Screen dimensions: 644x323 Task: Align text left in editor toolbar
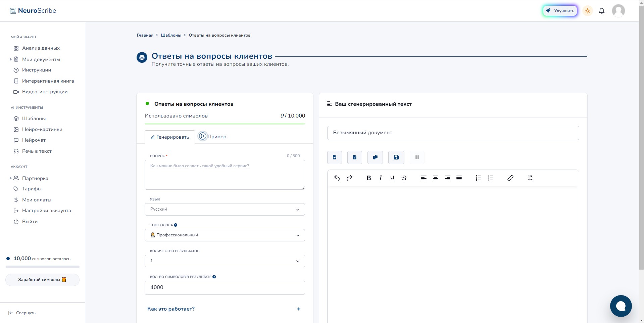(x=424, y=178)
